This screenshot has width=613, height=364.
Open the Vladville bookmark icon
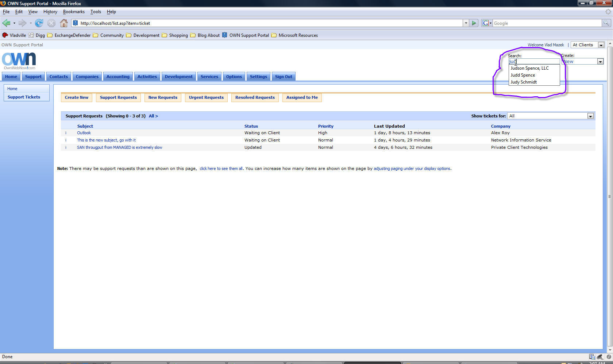click(5, 35)
